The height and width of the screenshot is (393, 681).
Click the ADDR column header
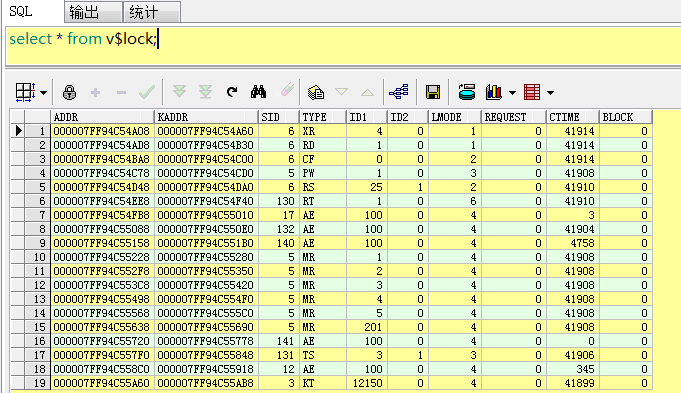[x=102, y=117]
